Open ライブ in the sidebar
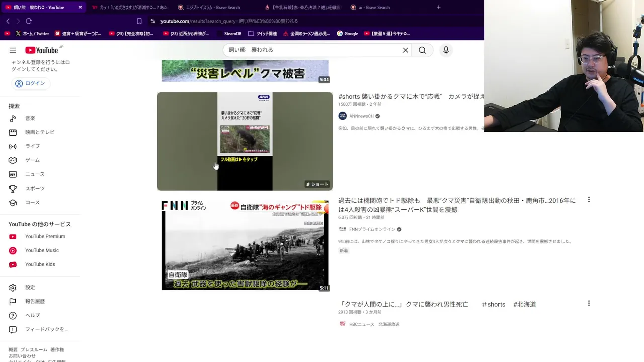The height and width of the screenshot is (362, 644). pyautogui.click(x=32, y=146)
